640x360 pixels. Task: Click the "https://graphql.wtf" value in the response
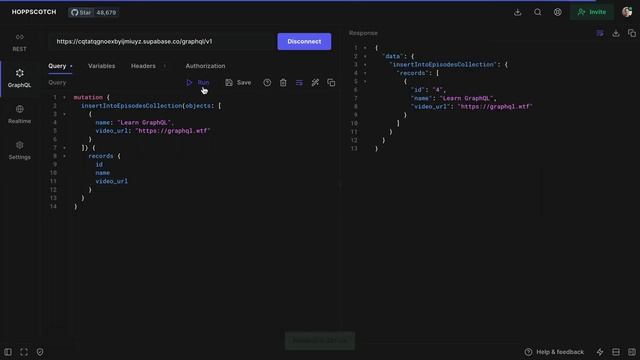coord(495,107)
